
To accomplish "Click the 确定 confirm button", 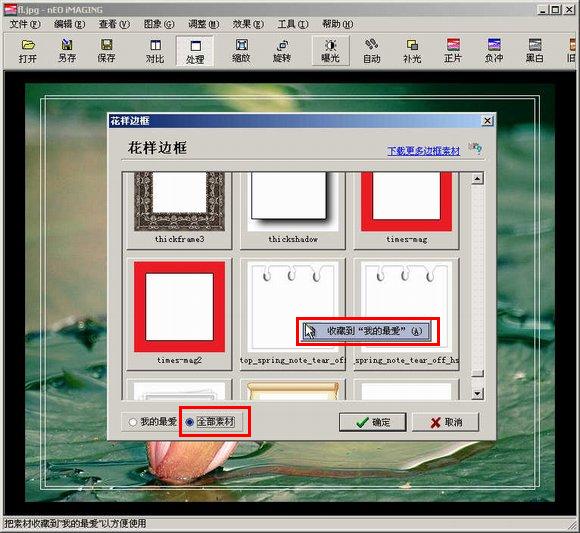I will tap(372, 422).
